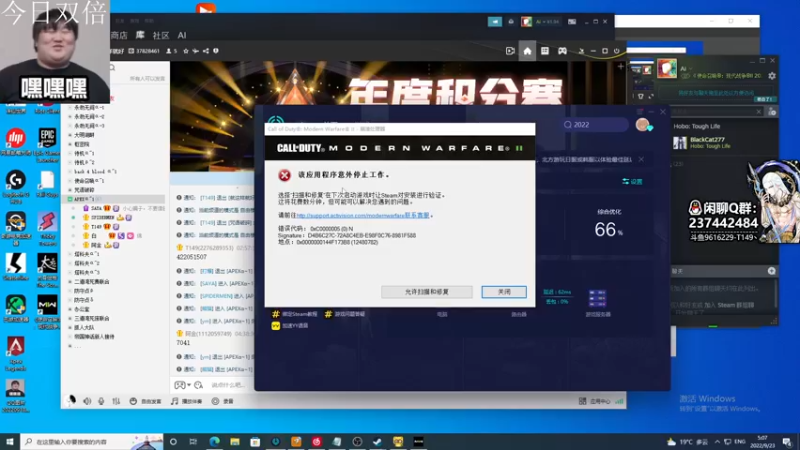Open the 社区 tab in the YY window
The image size is (800, 450).
[x=161, y=35]
